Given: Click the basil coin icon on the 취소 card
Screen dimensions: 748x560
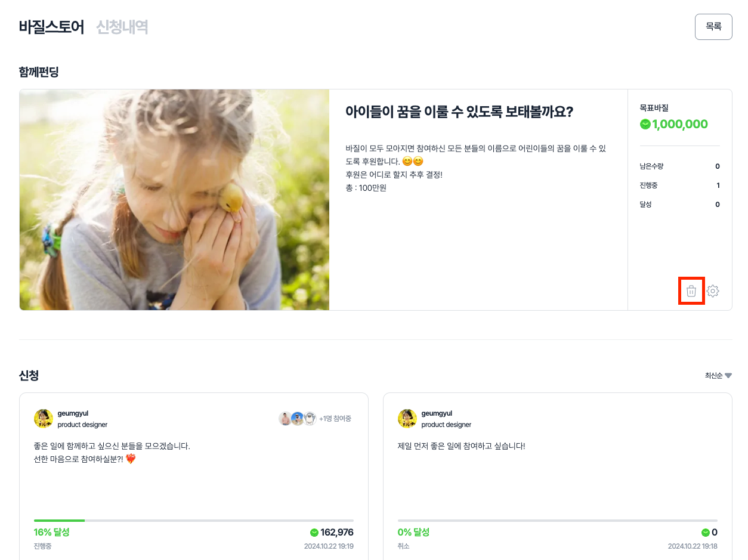Looking at the screenshot, I should [x=705, y=533].
